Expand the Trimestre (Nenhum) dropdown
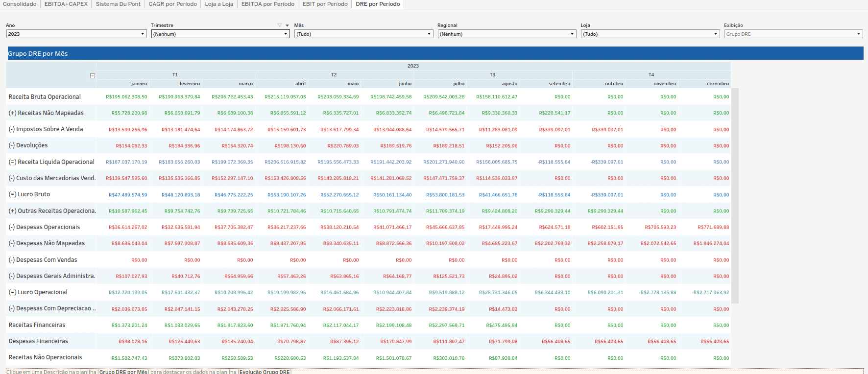The height and width of the screenshot is (374, 868). pos(220,34)
